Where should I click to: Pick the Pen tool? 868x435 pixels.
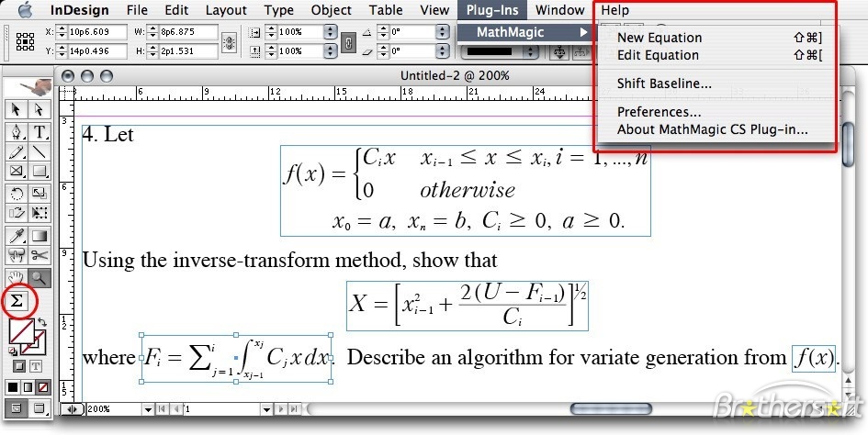click(16, 132)
